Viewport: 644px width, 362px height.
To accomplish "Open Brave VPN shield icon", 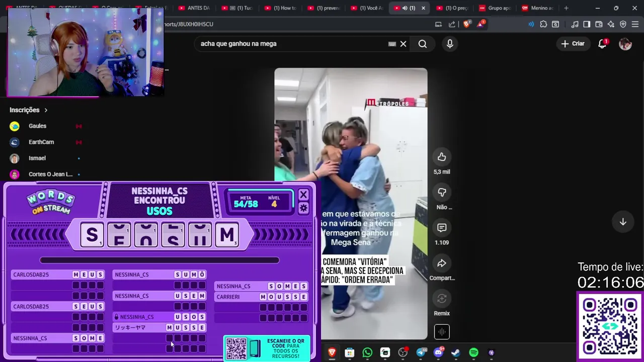I will 623,24.
